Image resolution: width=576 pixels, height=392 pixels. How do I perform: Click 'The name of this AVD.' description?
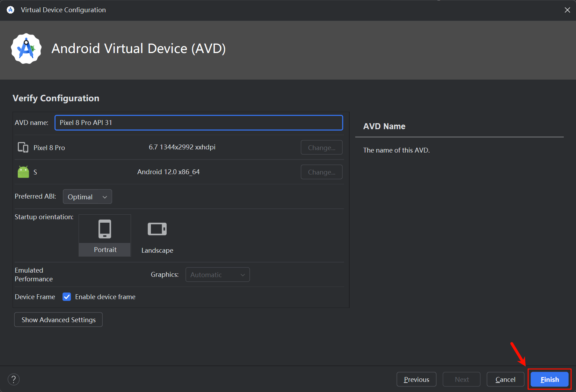click(x=396, y=150)
